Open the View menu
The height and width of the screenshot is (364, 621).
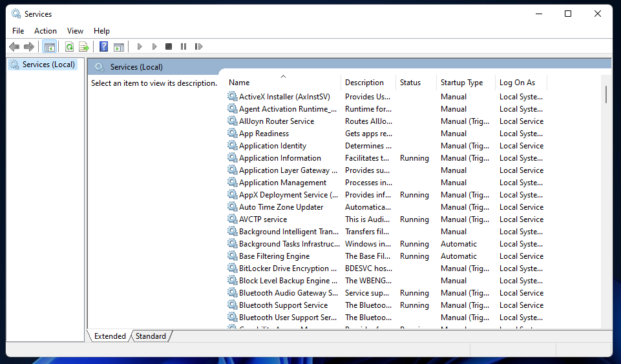coord(75,31)
